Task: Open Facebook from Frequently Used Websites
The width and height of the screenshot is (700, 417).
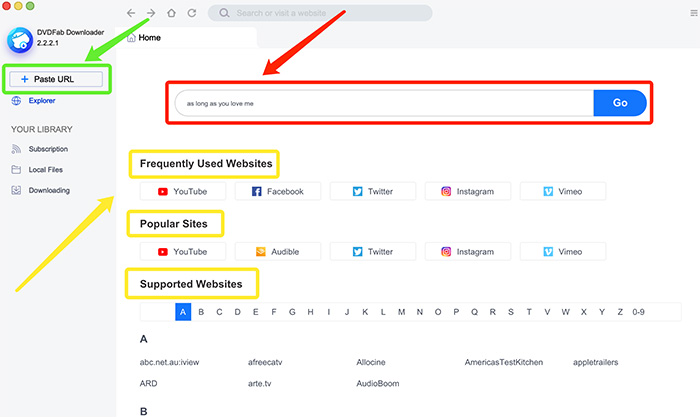Action: (277, 191)
